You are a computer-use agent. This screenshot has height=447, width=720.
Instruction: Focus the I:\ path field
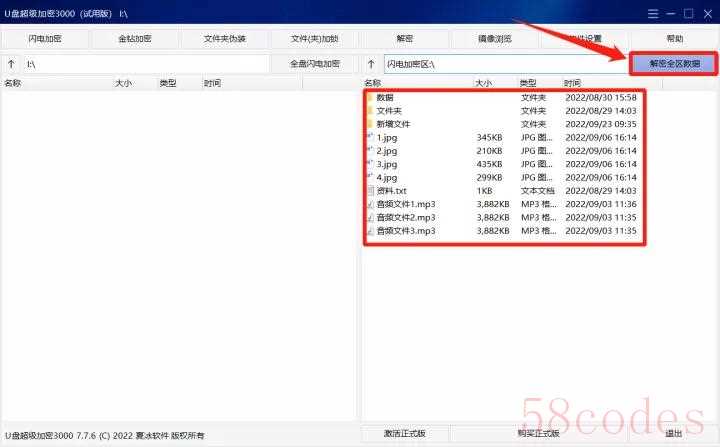[146, 64]
